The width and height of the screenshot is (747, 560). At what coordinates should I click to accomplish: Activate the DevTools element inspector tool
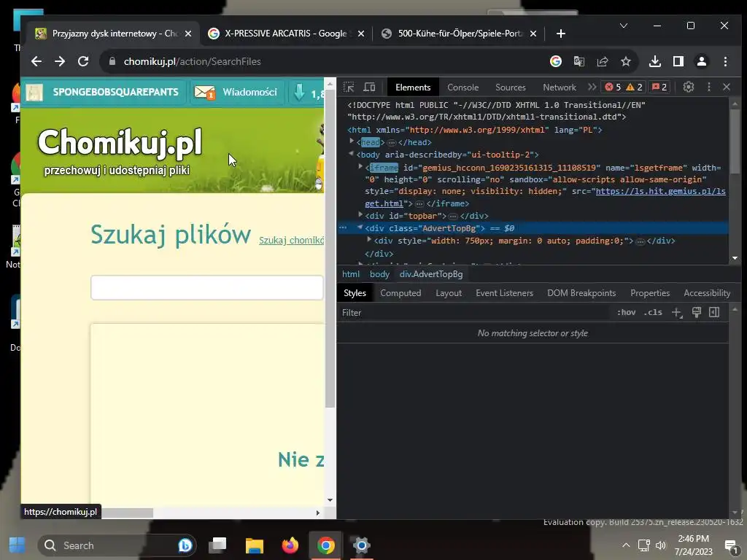tap(349, 87)
